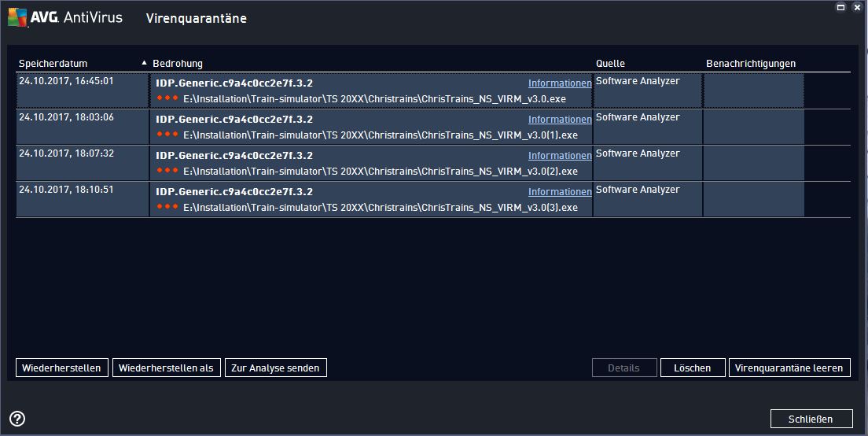Screen dimensions: 868x436
Task: Click the Löschen button
Action: [x=693, y=368]
